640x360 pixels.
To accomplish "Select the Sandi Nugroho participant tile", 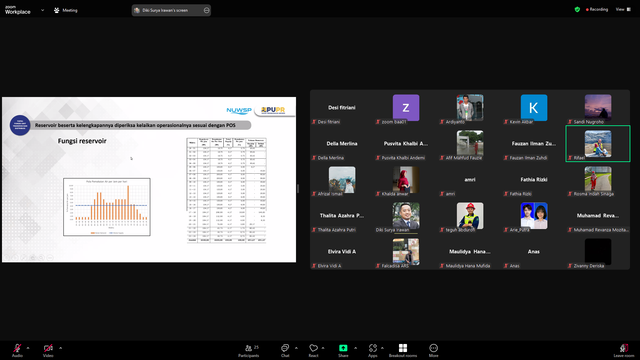I will coord(598,108).
